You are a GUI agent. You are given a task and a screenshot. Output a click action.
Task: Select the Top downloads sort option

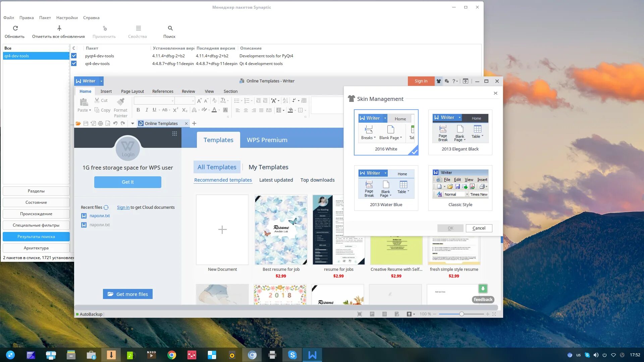pos(317,180)
